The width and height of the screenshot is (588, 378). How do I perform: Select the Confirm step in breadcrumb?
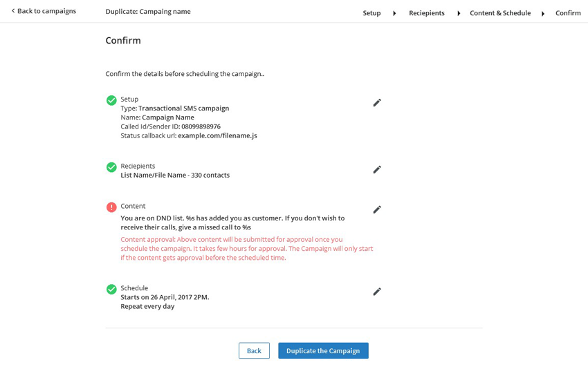pos(568,13)
